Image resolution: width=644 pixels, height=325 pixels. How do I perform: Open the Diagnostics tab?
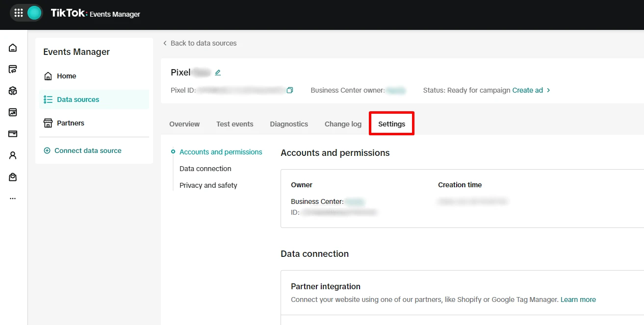point(289,124)
